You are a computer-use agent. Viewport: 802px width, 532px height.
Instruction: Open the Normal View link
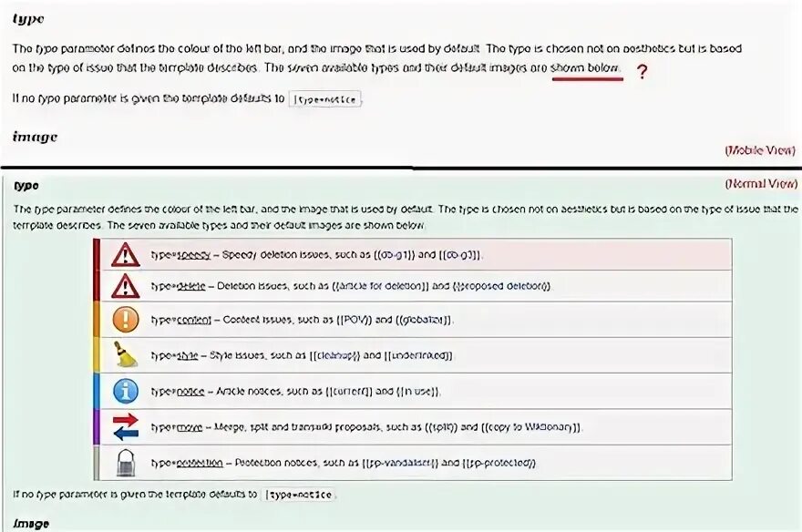(761, 183)
